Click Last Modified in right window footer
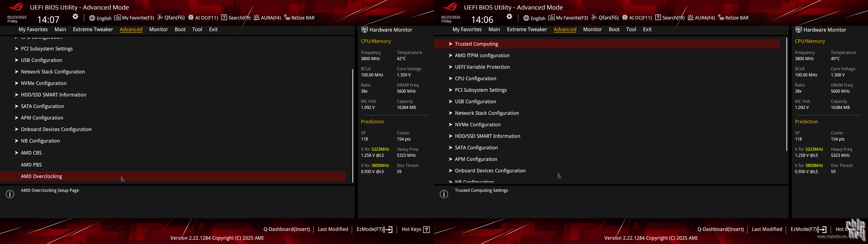The image size is (868, 244). click(767, 229)
